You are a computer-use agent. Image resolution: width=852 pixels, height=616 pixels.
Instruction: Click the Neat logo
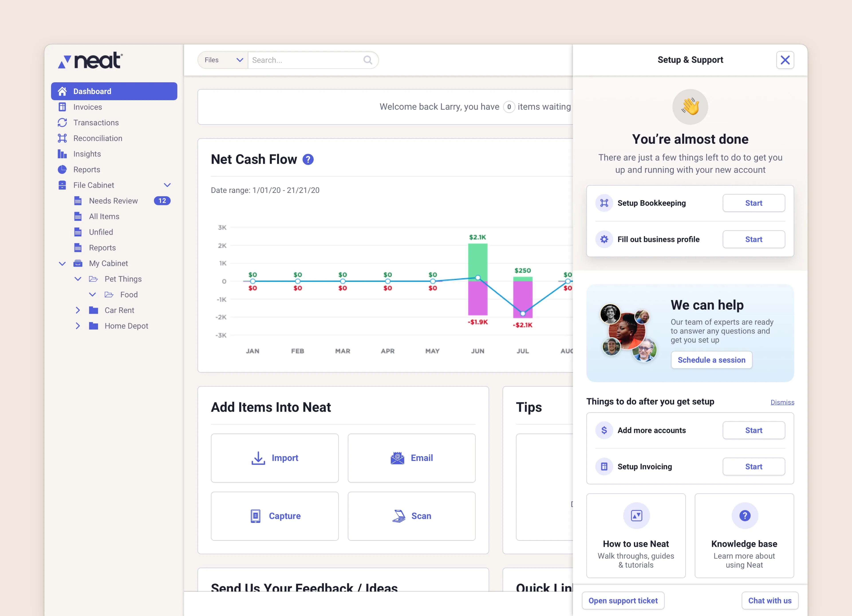click(x=90, y=60)
